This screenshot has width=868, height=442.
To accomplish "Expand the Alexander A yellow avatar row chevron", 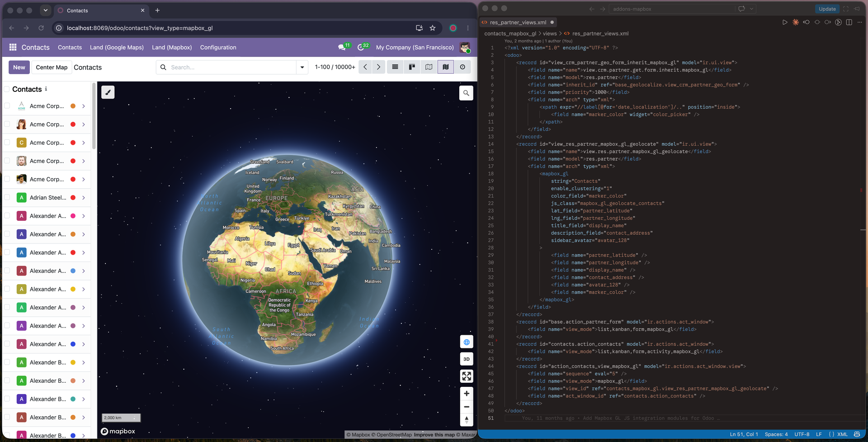I will tap(84, 289).
